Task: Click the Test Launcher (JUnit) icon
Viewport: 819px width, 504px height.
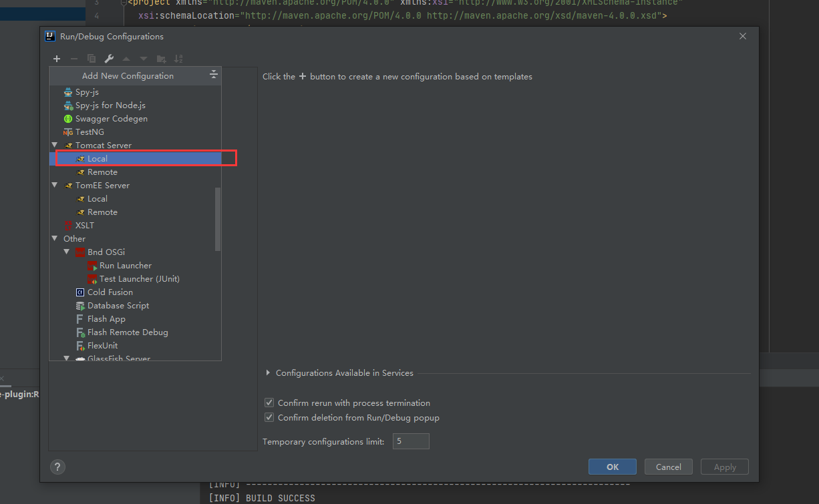Action: [92, 279]
